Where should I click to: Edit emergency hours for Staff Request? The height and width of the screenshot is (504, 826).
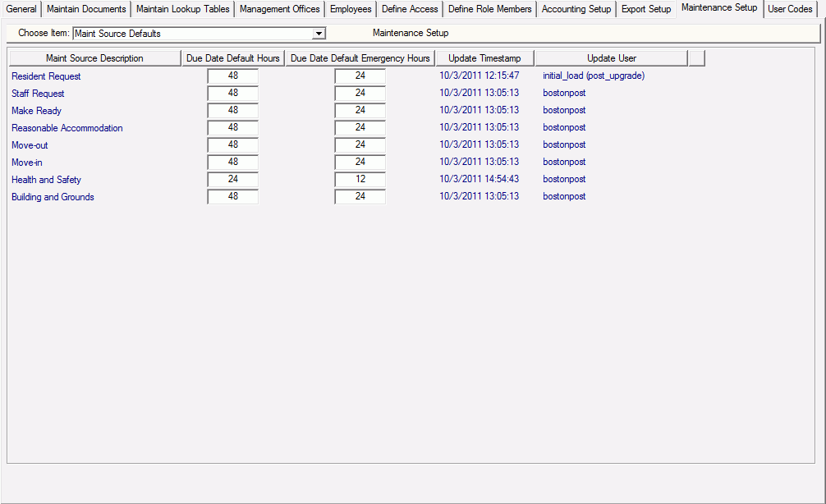point(360,94)
